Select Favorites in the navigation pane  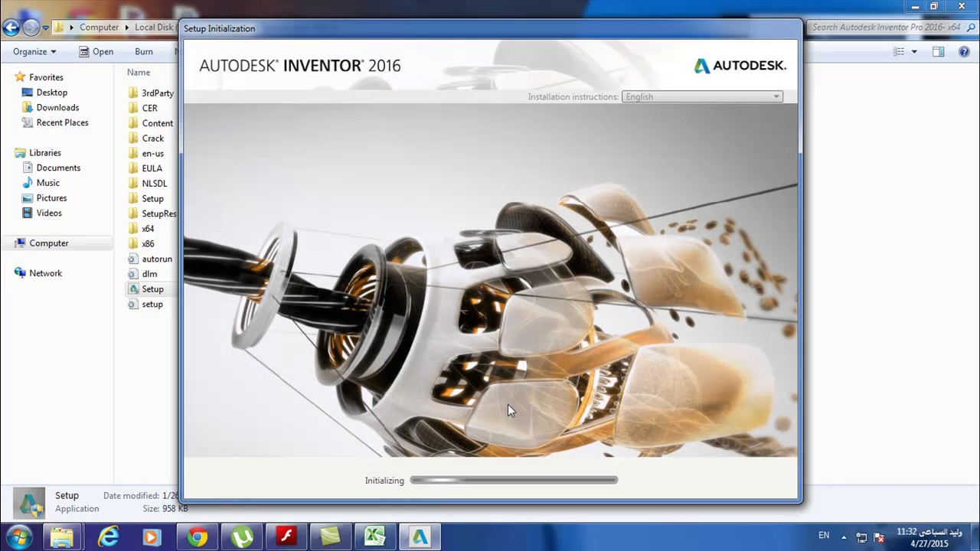(x=46, y=77)
